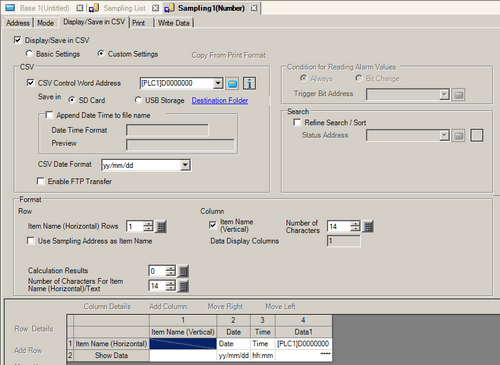The image size is (500, 365).
Task: Select column 1 header in format table
Action: coord(183,320)
